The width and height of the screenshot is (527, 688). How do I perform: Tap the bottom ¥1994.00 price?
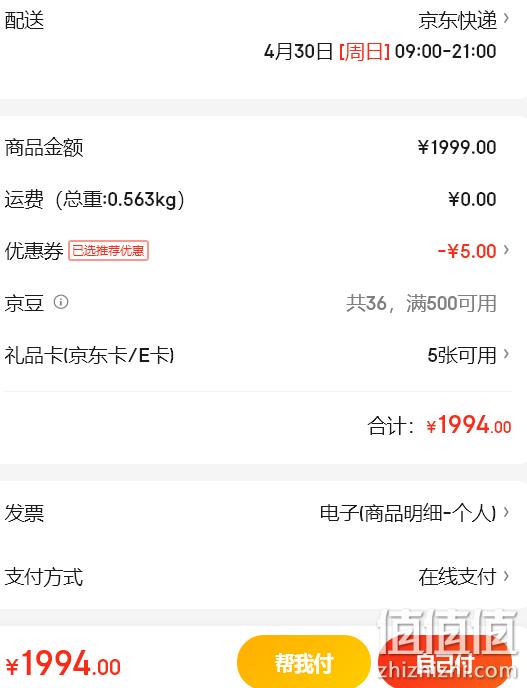(63, 663)
